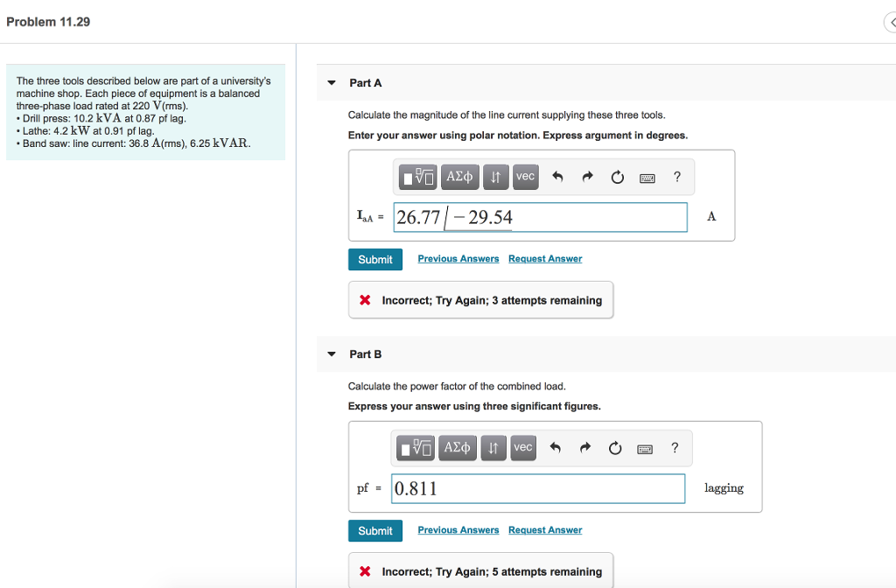Viewport: 896px width, 588px height.
Task: Undo the last edit in Part A
Action: click(x=556, y=177)
